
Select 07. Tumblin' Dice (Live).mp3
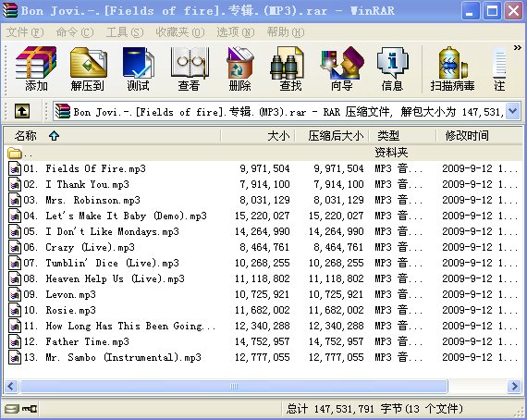tap(101, 263)
